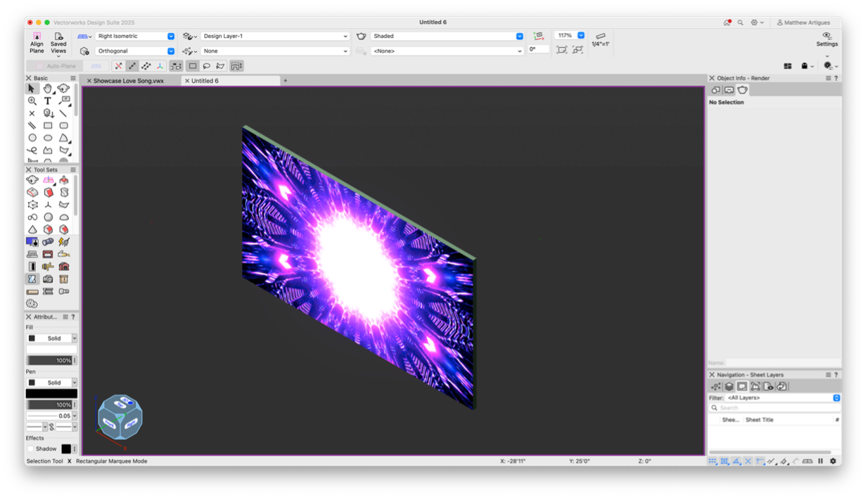
Task: Pick the Circle tool in Basic palette
Action: click(x=32, y=138)
